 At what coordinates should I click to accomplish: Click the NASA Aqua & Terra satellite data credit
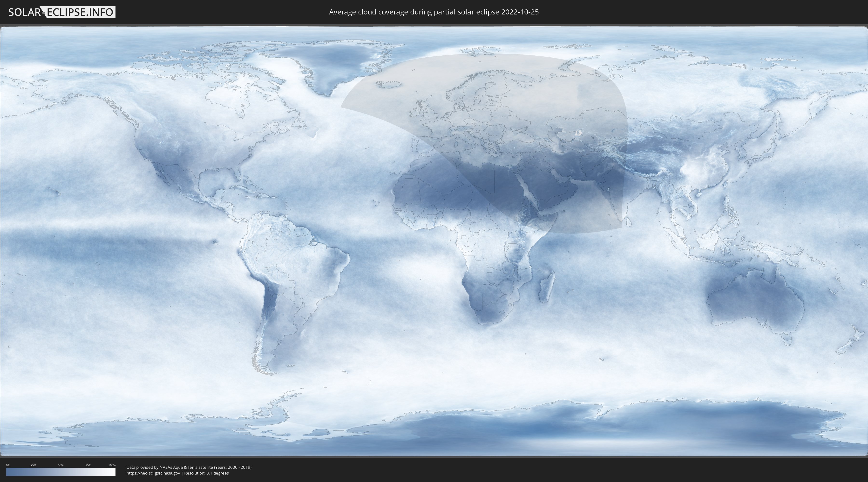[189, 467]
